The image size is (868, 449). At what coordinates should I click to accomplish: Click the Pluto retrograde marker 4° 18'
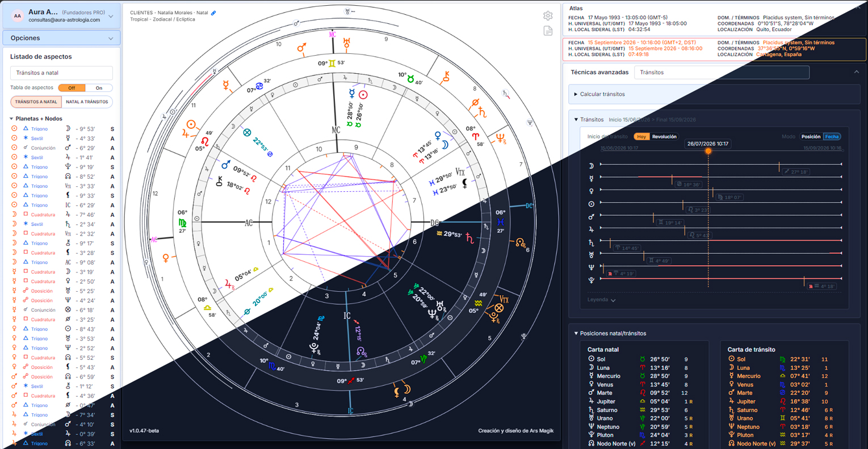(823, 286)
